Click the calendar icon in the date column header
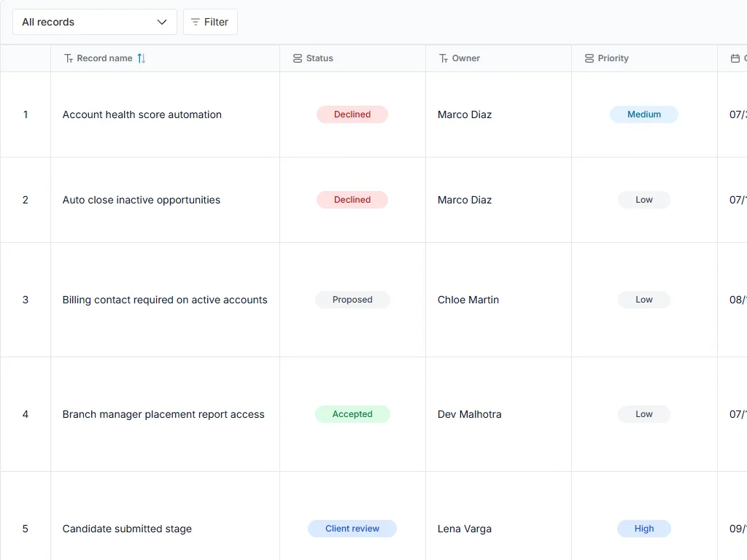 (x=735, y=58)
